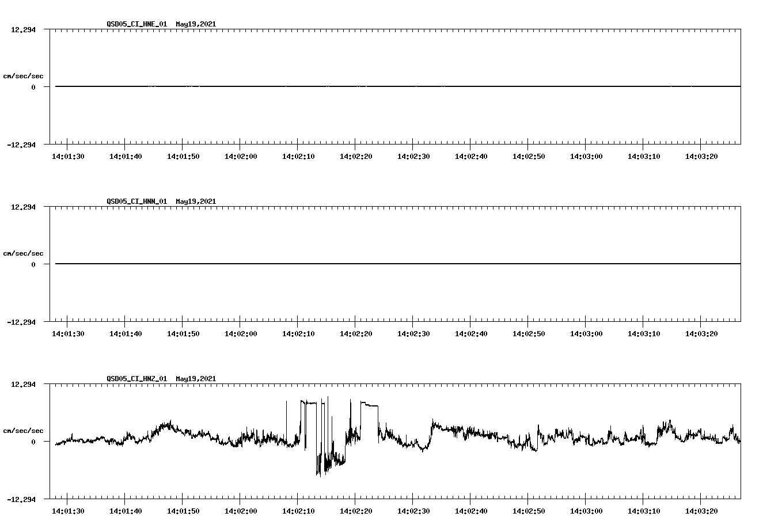Select the -12.294 value beside the HNN plot
Screen dimensions: 782x532
(20, 323)
